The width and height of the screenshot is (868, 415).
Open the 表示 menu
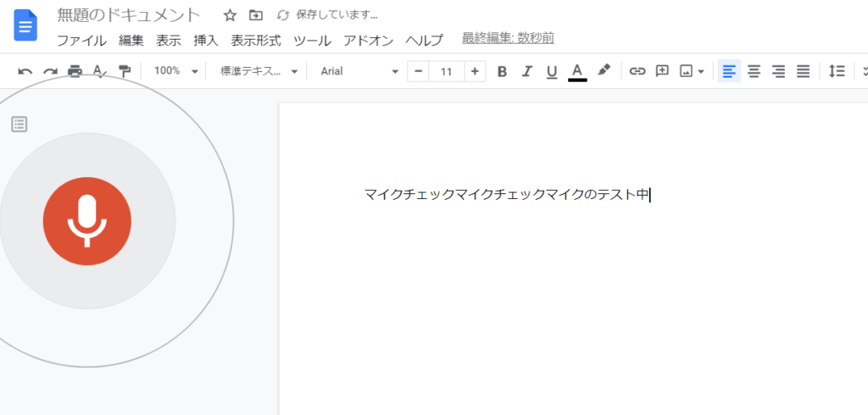pos(169,41)
